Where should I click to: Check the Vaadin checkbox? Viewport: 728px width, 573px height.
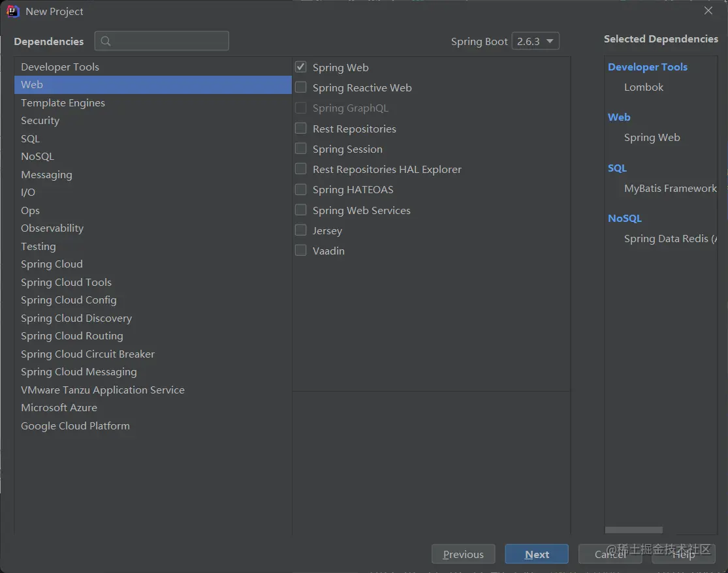click(301, 251)
